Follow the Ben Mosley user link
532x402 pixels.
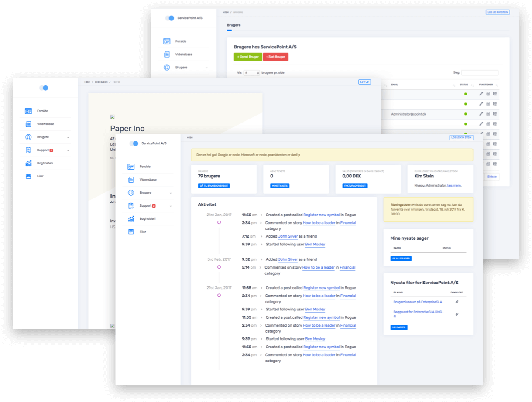tap(315, 244)
